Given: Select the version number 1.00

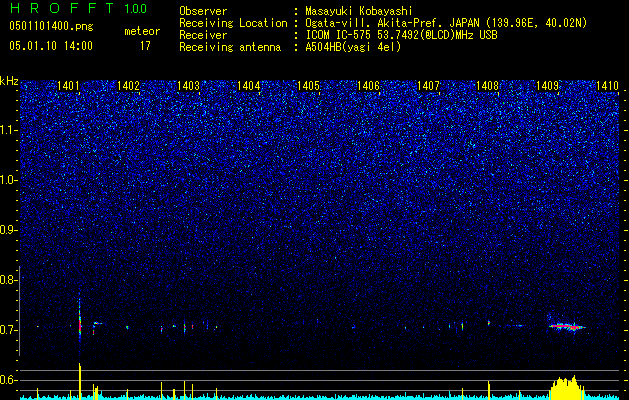Looking at the screenshot, I should tap(135, 9).
